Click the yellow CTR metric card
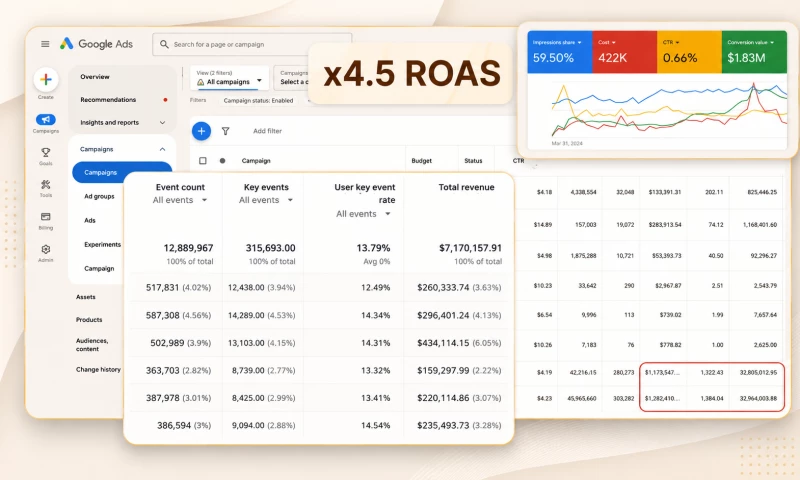This screenshot has height=480, width=800. (x=689, y=52)
